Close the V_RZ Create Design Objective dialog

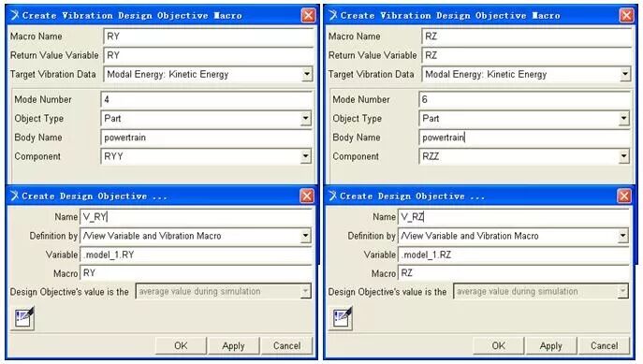624,196
